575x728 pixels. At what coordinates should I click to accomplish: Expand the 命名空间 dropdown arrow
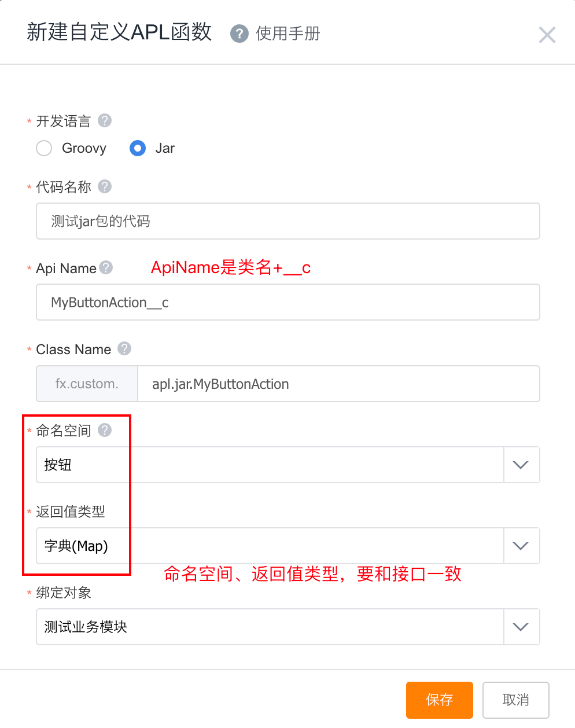coord(521,465)
